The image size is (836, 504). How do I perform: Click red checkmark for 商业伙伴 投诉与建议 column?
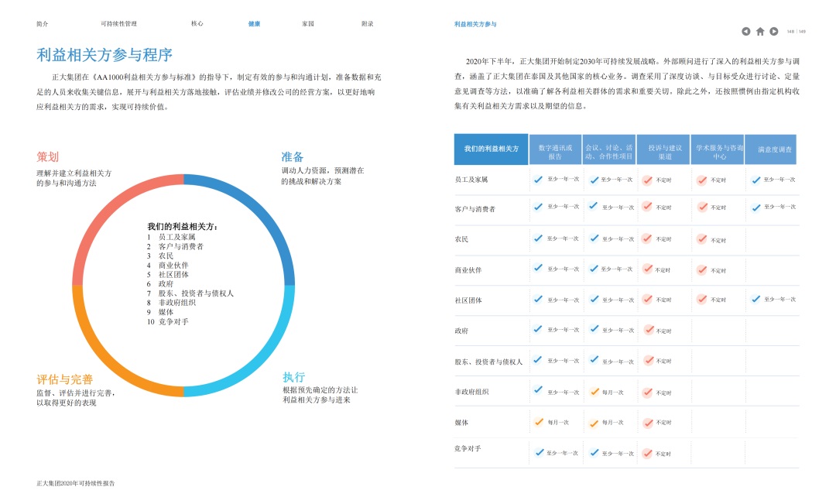tap(648, 269)
